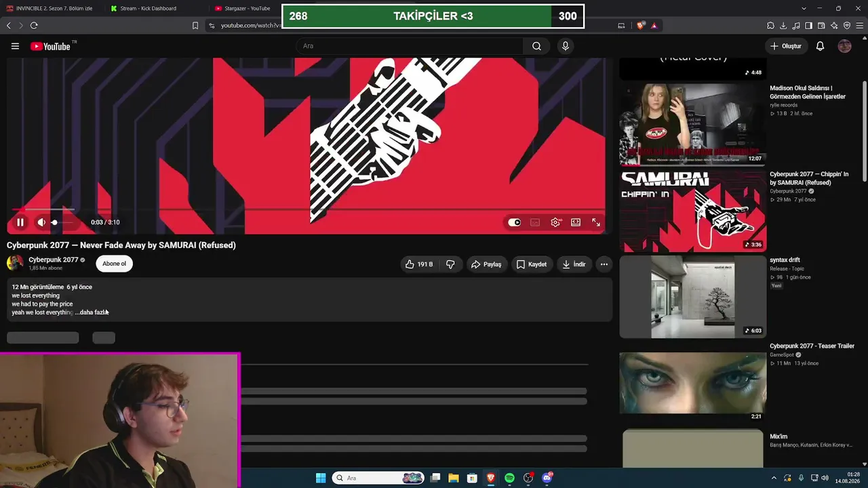Open more actions three-dot menu

click(x=604, y=264)
